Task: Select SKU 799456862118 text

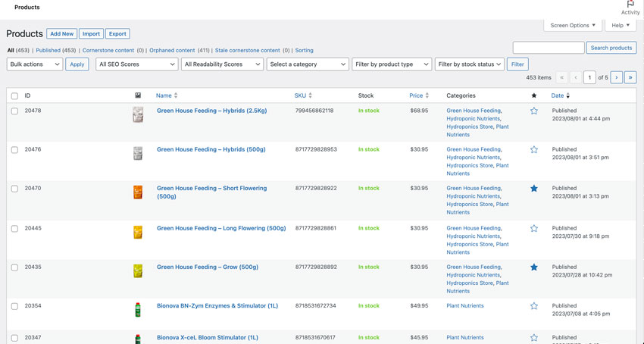Action: click(x=314, y=111)
